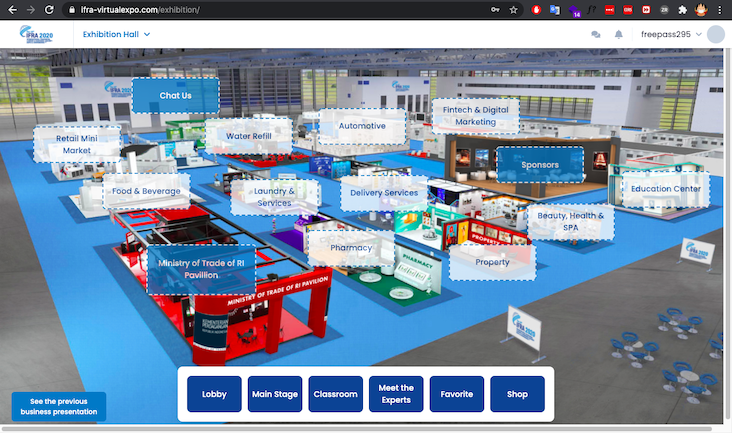This screenshot has width=732, height=433.
Task: Open the Google Translate extension
Action: coord(555,9)
